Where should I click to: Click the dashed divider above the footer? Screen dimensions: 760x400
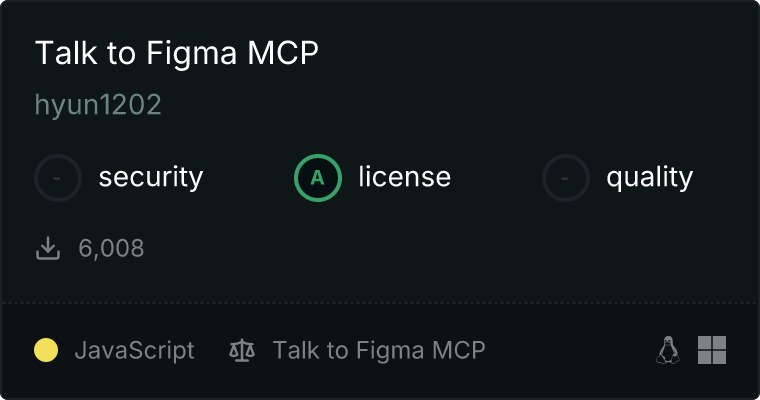click(x=380, y=302)
